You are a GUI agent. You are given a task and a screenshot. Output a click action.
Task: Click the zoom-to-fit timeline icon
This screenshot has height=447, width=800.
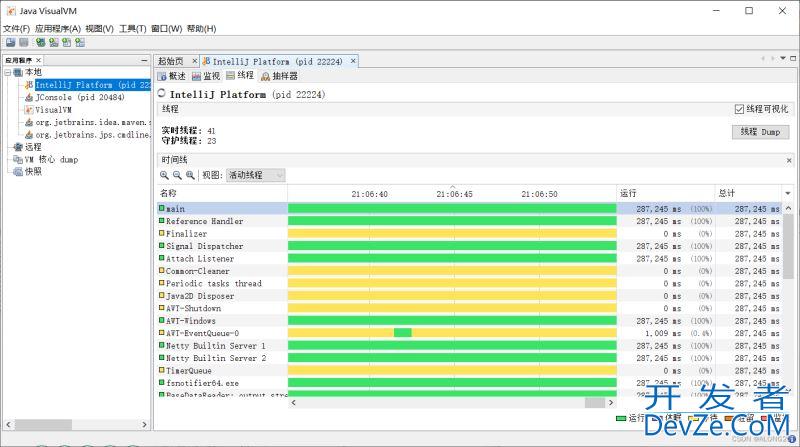click(190, 175)
